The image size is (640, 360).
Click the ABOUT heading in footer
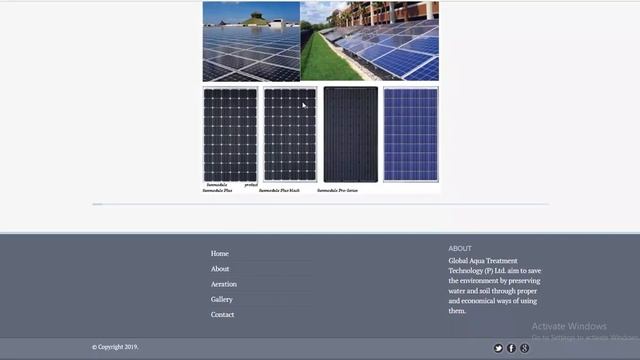click(x=460, y=249)
